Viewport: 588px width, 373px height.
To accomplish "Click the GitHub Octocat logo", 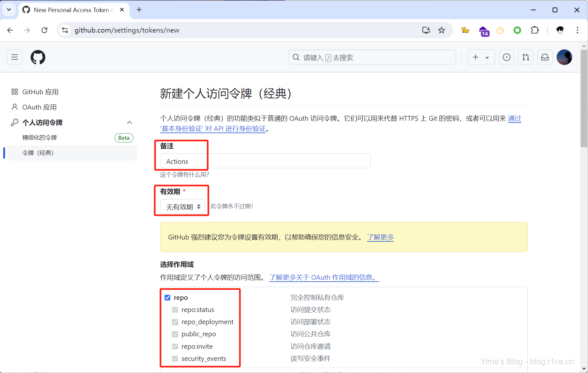I will pos(38,57).
